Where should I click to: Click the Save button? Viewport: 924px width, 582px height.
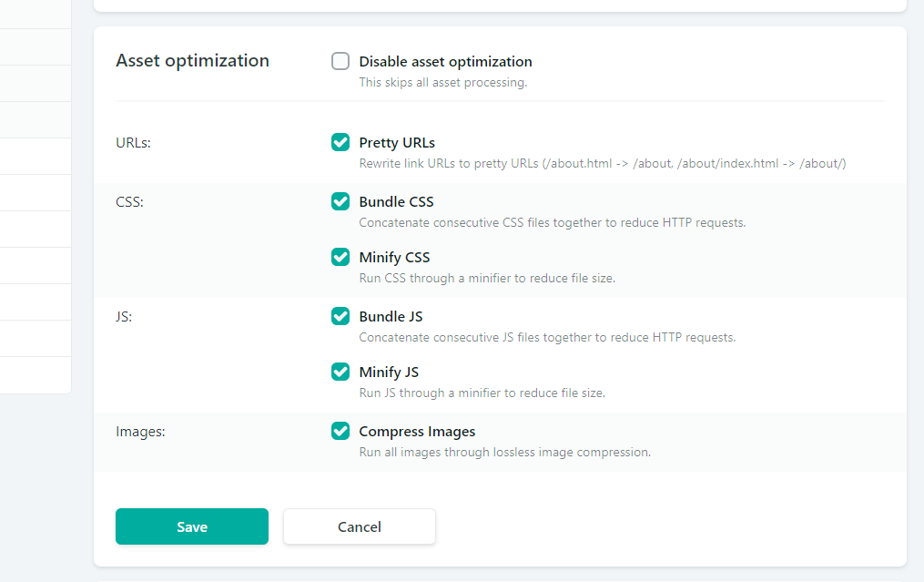click(192, 526)
